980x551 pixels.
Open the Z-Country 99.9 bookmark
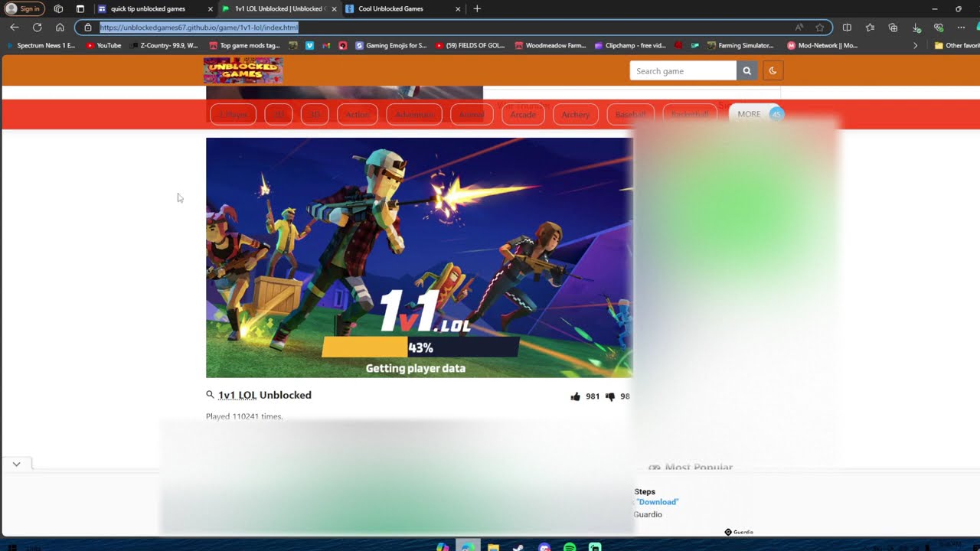coord(164,45)
